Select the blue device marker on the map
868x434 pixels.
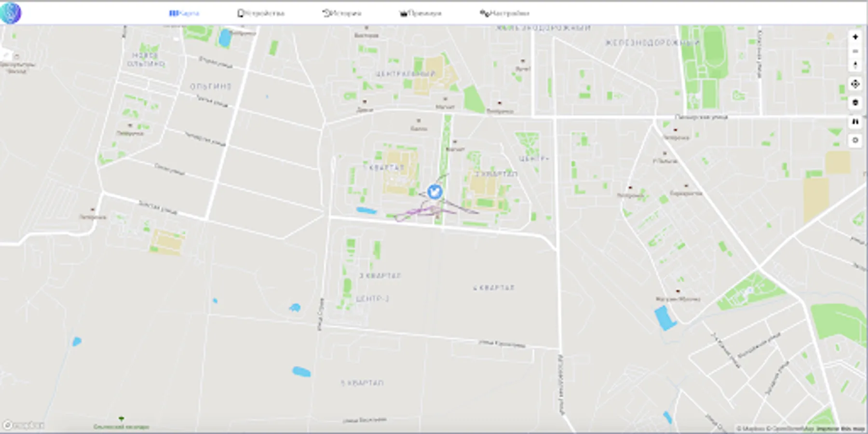pyautogui.click(x=434, y=191)
